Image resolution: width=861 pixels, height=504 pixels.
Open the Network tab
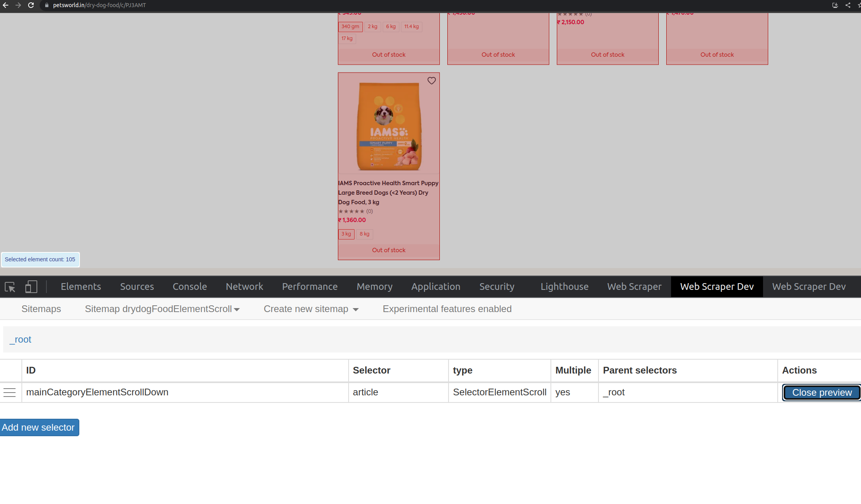[x=244, y=287]
